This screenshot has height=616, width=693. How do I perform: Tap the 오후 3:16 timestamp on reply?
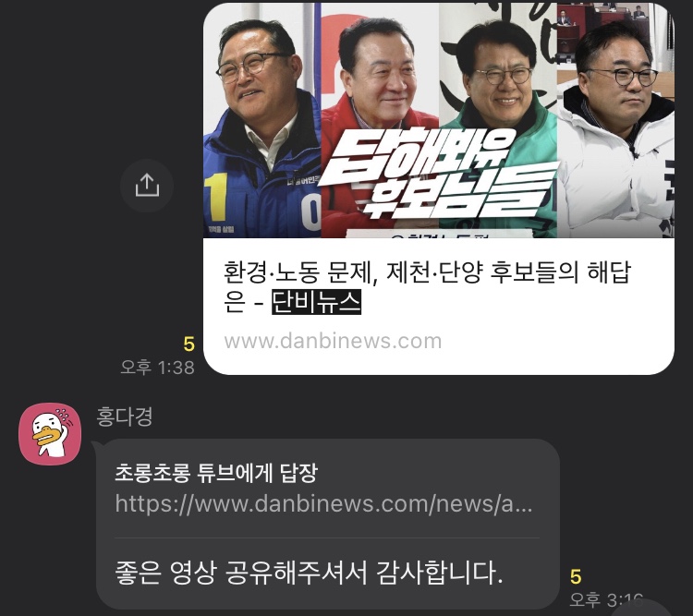606,600
